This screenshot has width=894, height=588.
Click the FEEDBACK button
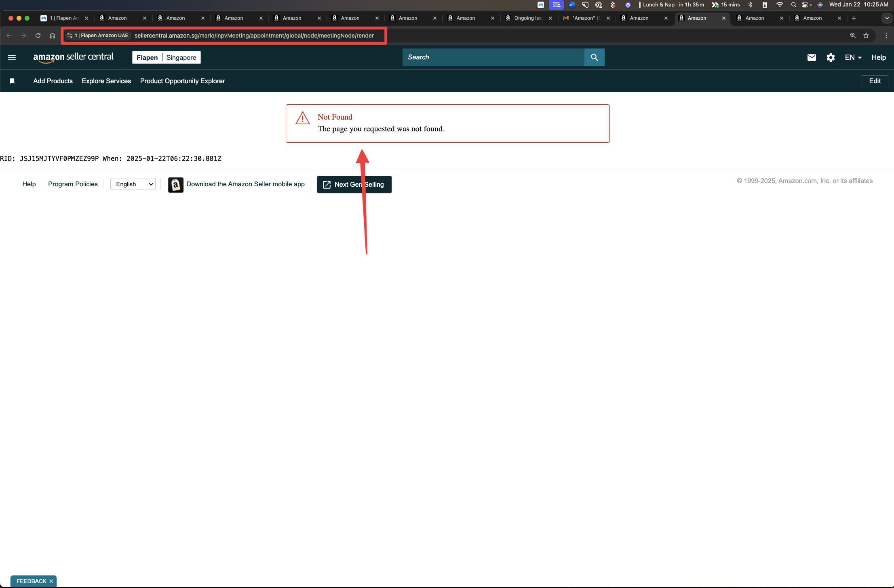(x=32, y=581)
